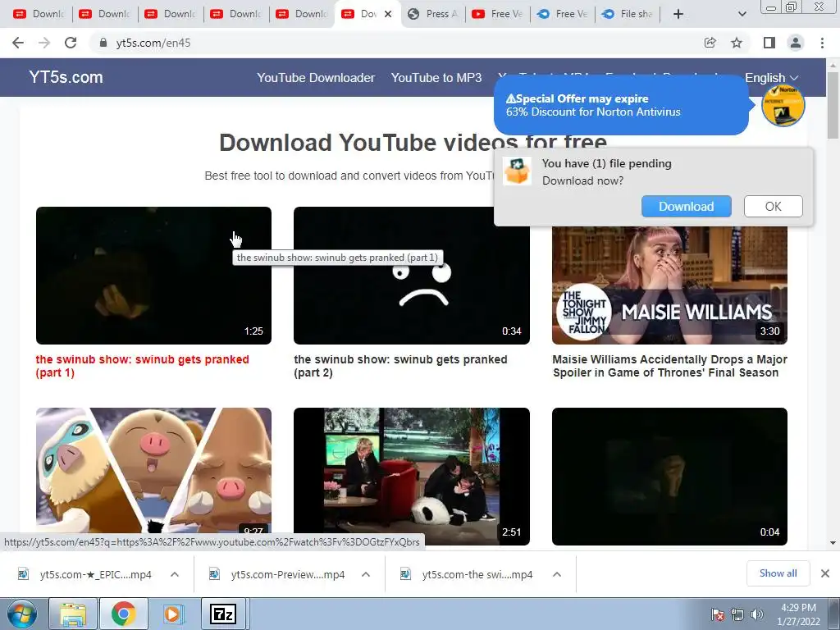This screenshot has width=840, height=630.
Task: Open Maisie Williams spoiler video title
Action: tap(669, 366)
